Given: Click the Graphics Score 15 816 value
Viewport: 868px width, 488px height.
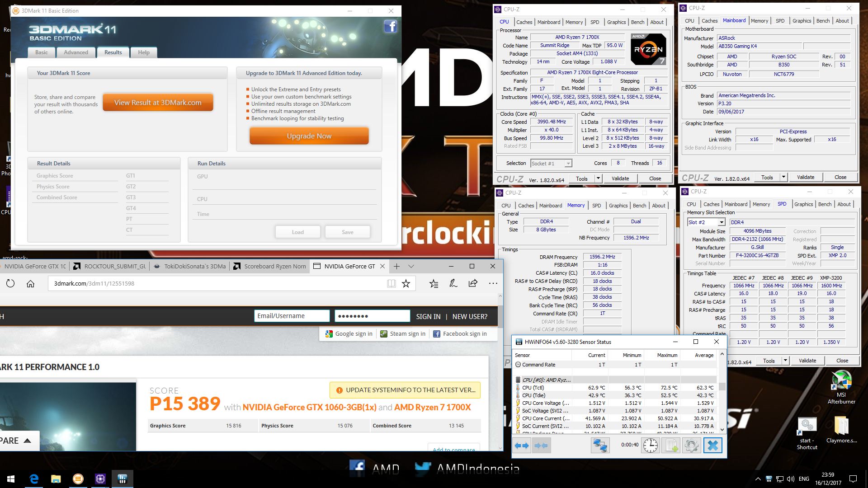Looking at the screenshot, I should [x=234, y=426].
